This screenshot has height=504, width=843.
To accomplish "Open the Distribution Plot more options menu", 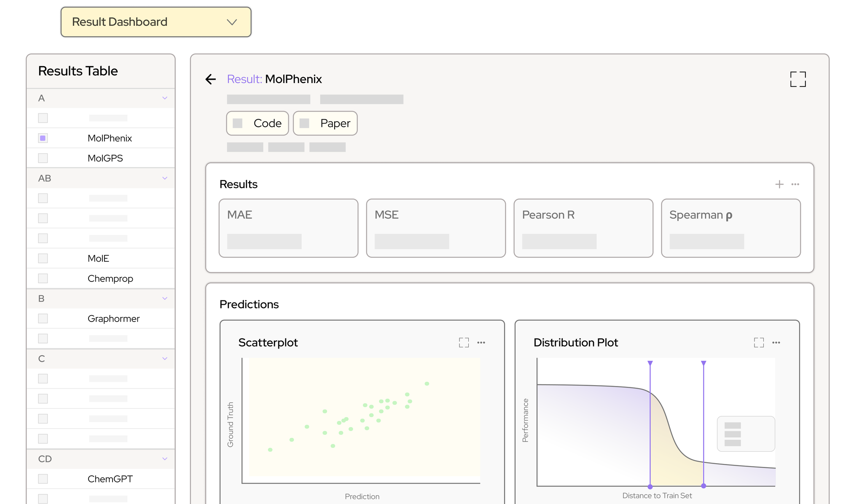I will point(776,343).
